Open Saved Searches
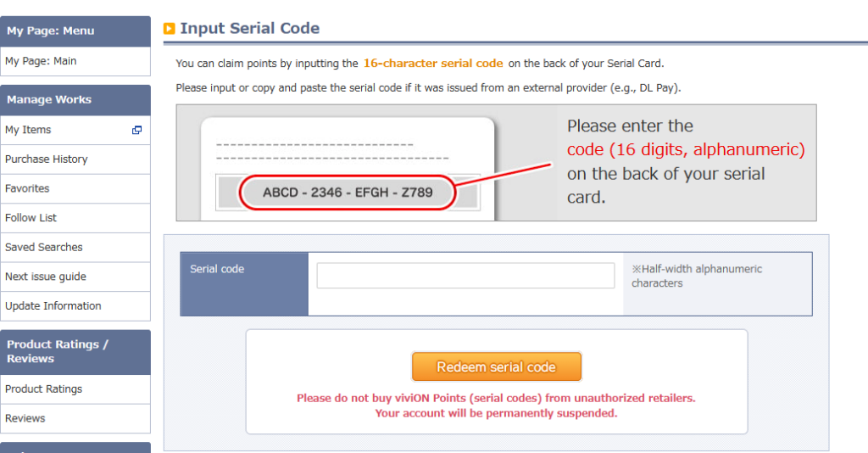This screenshot has width=868, height=453. (44, 248)
